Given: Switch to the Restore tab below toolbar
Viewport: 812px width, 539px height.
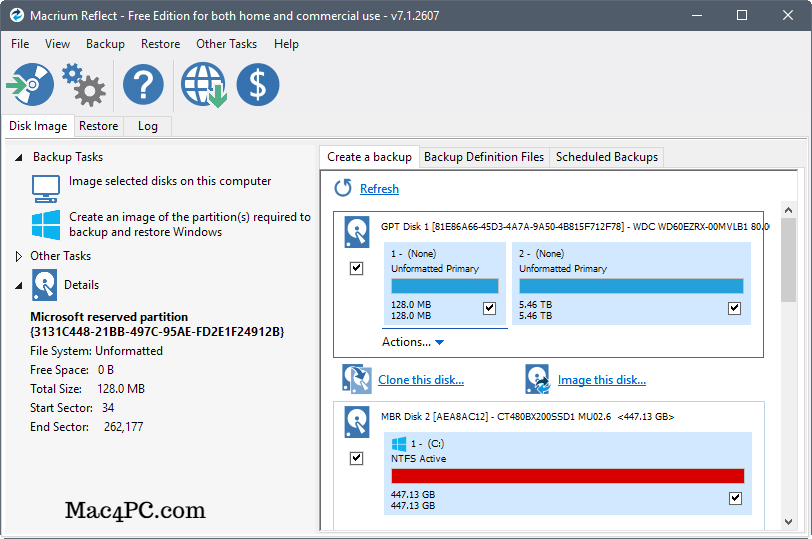Looking at the screenshot, I should [x=98, y=126].
